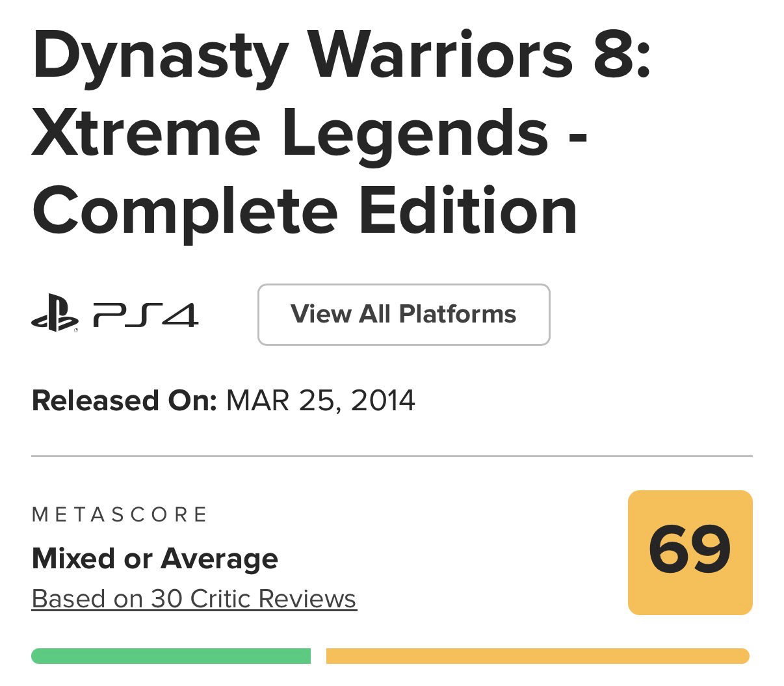Select the green positive reviews bar segment
Screen dimensions: 784x686
click(170, 655)
